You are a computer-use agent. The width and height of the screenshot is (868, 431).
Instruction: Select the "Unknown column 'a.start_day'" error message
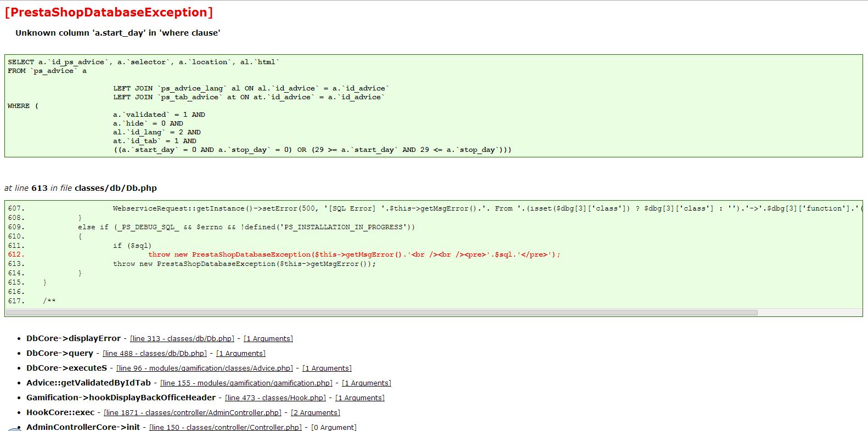coord(118,33)
